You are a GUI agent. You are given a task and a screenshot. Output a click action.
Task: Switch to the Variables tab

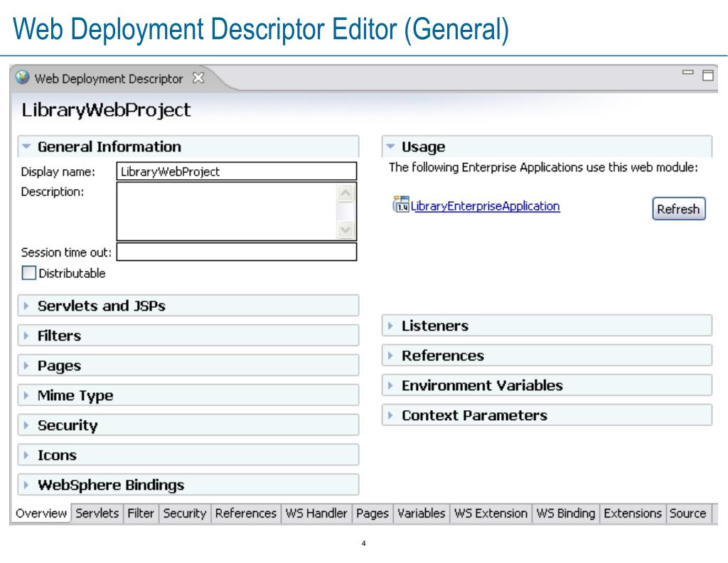click(x=421, y=513)
